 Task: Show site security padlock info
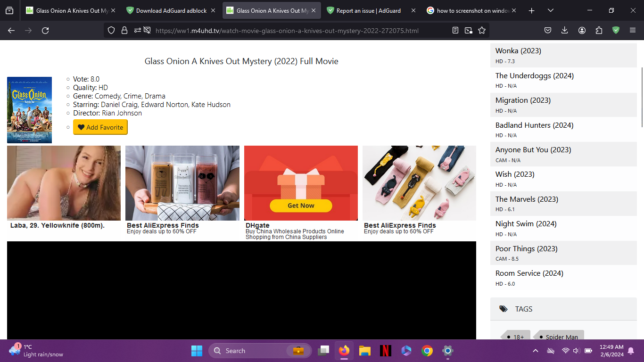(x=124, y=30)
